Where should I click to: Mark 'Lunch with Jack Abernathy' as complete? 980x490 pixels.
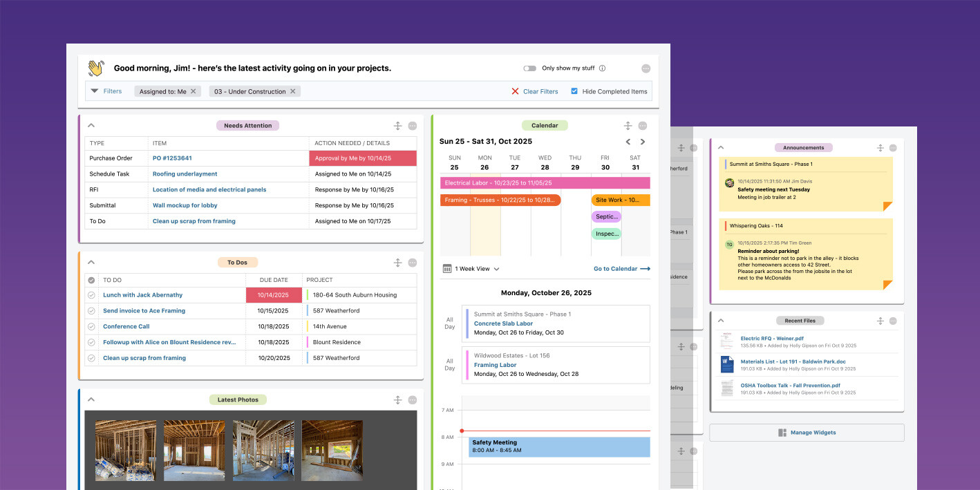pyautogui.click(x=91, y=295)
